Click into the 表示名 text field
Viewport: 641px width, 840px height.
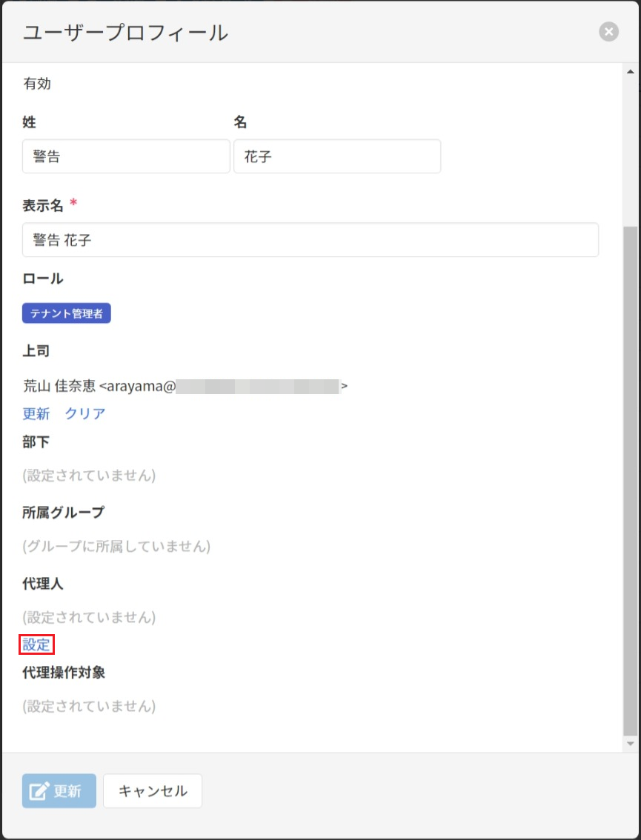310,240
